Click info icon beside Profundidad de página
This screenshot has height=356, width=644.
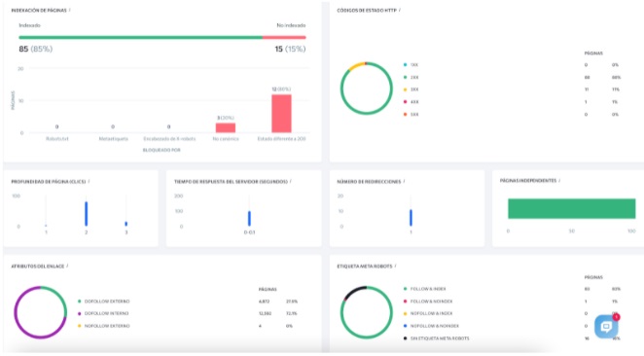click(89, 182)
